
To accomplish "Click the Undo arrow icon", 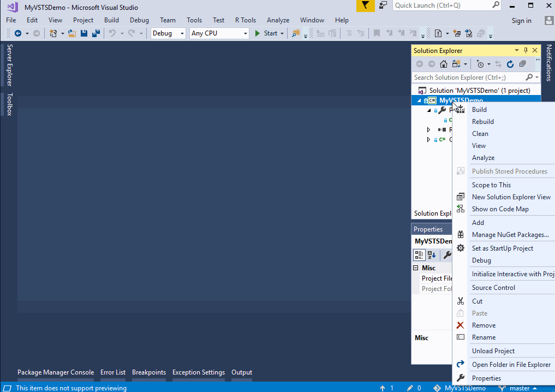I will point(112,33).
